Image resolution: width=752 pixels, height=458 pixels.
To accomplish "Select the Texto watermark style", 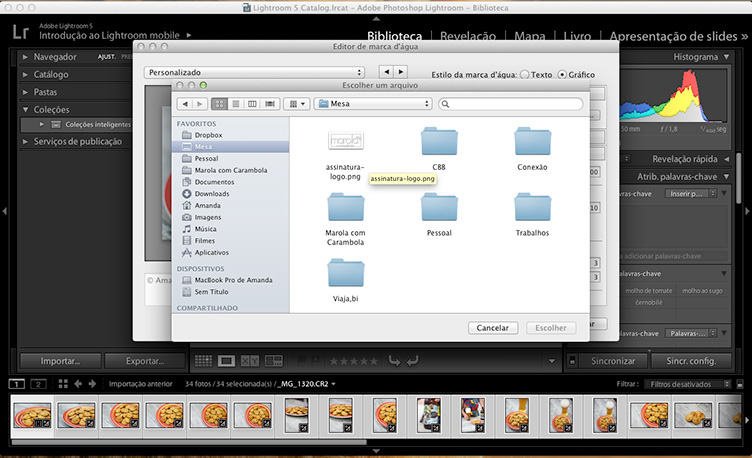I will pos(525,74).
